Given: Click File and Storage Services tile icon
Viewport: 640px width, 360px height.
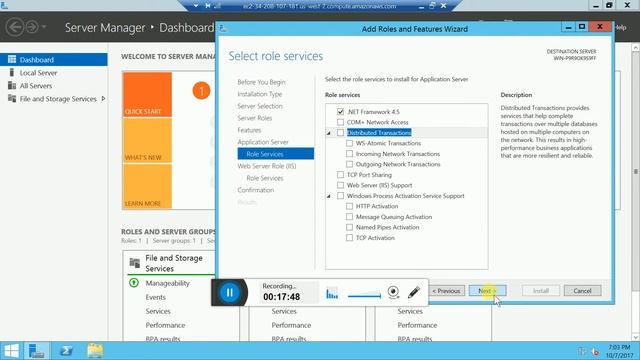Looking at the screenshot, I should coord(134,262).
